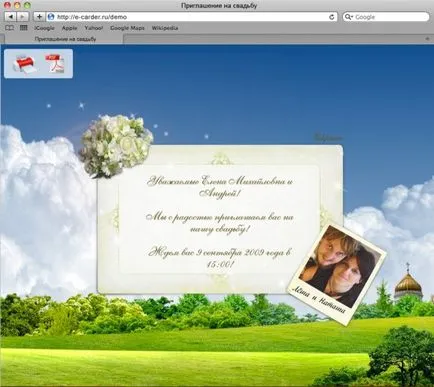The height and width of the screenshot is (387, 434).
Task: Click the green zoom window button
Action: coord(27,5)
